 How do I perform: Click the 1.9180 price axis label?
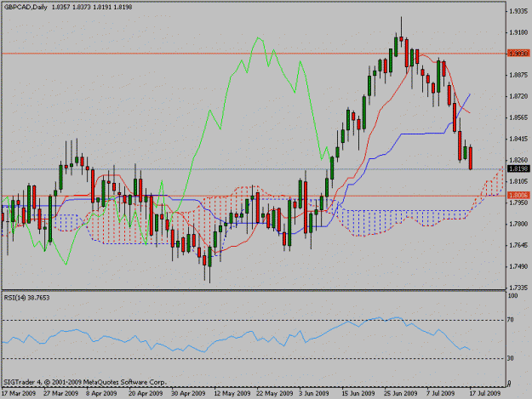click(518, 32)
